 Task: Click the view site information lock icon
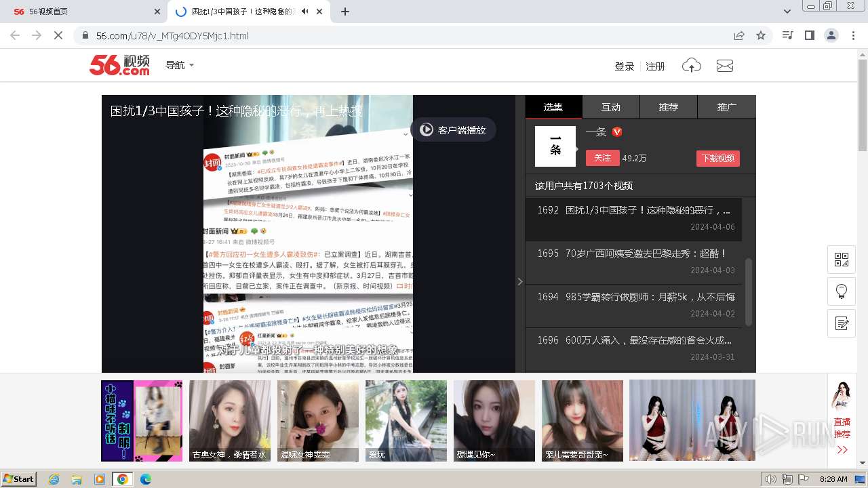click(85, 35)
